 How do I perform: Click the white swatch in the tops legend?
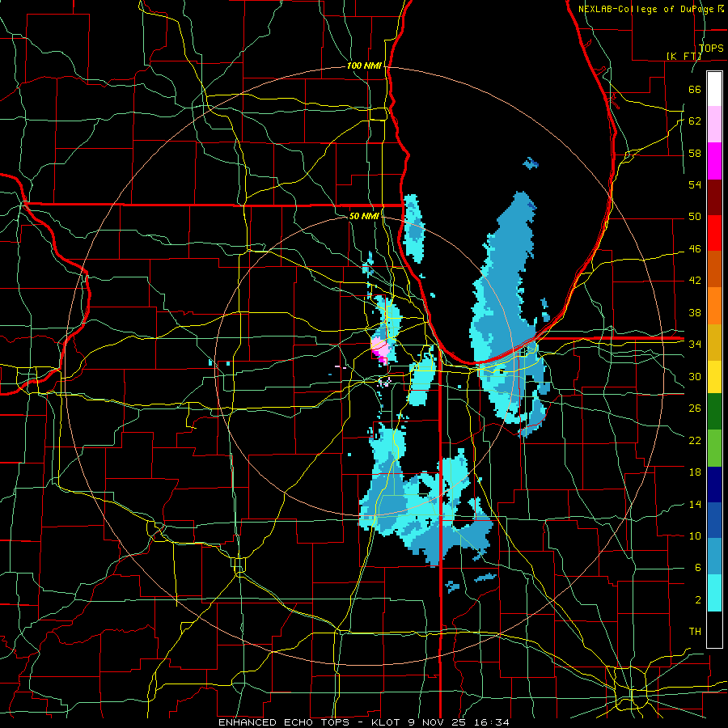tap(714, 89)
